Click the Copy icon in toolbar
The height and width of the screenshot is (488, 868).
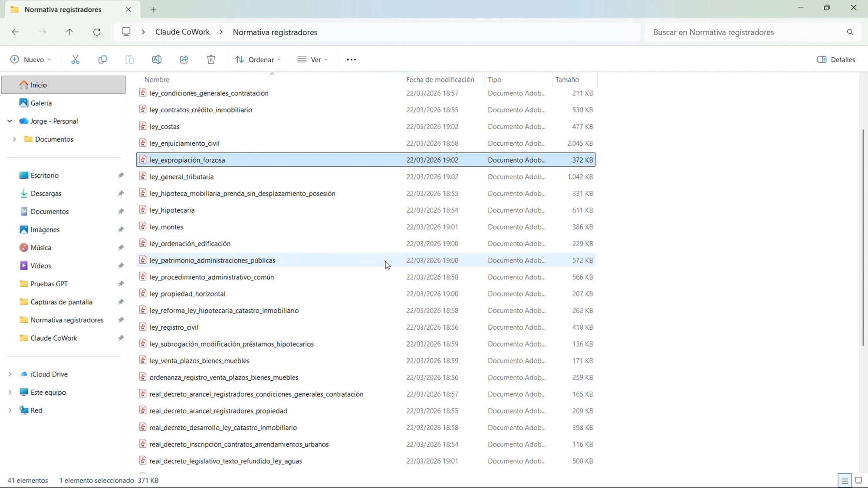point(102,59)
